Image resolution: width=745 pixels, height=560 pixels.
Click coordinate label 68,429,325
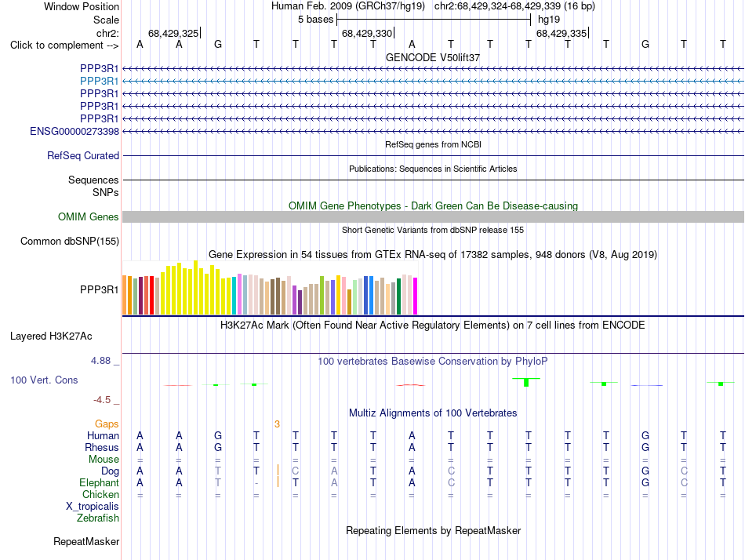173,33
